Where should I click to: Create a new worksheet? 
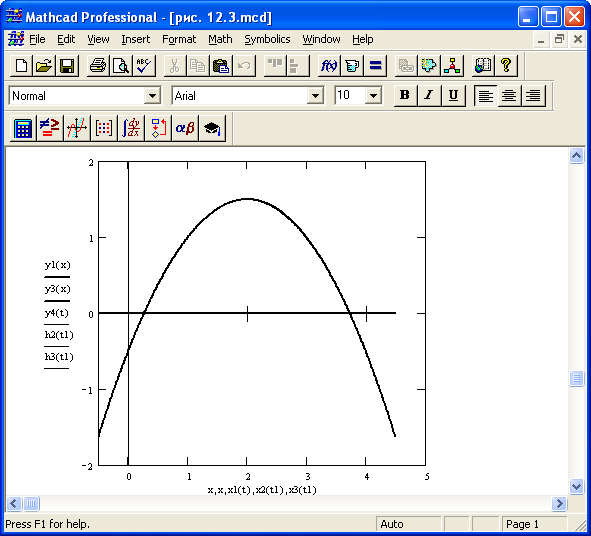click(21, 66)
